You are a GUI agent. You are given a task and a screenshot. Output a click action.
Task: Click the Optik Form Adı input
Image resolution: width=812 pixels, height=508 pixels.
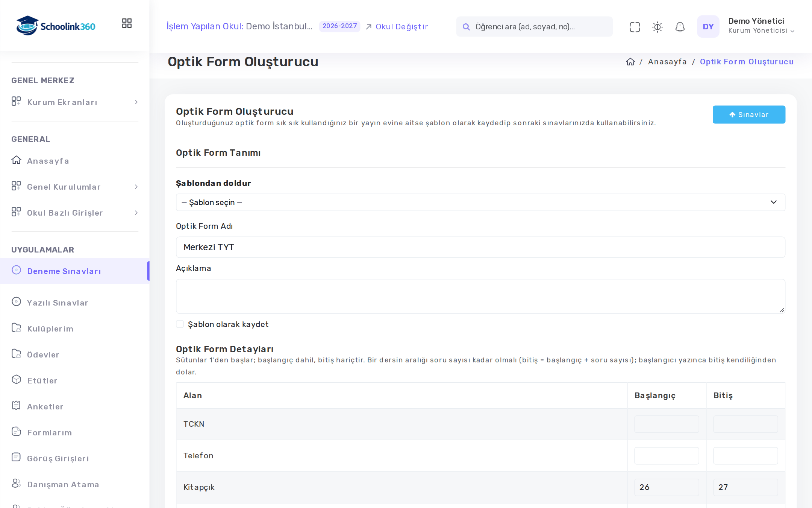coord(480,247)
